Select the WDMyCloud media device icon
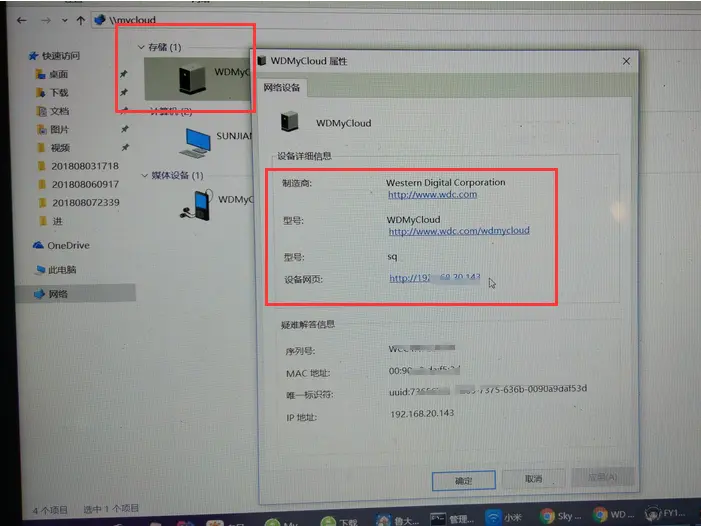The image size is (701, 526). [x=197, y=205]
